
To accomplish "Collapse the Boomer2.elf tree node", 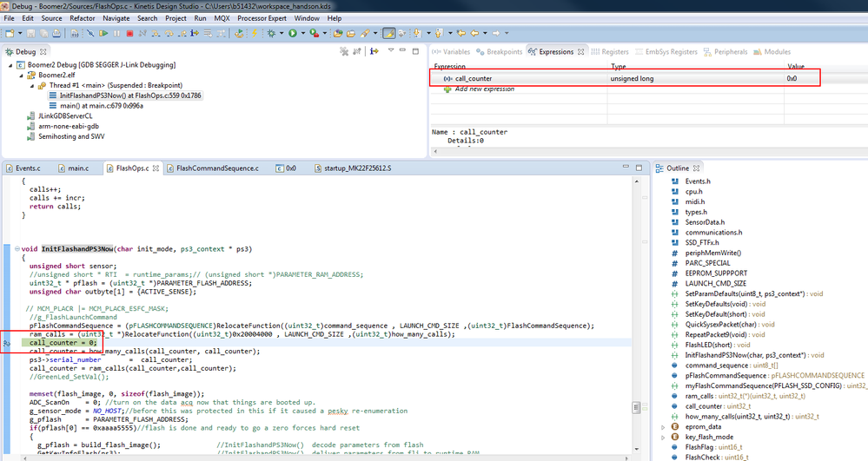I will [x=21, y=76].
